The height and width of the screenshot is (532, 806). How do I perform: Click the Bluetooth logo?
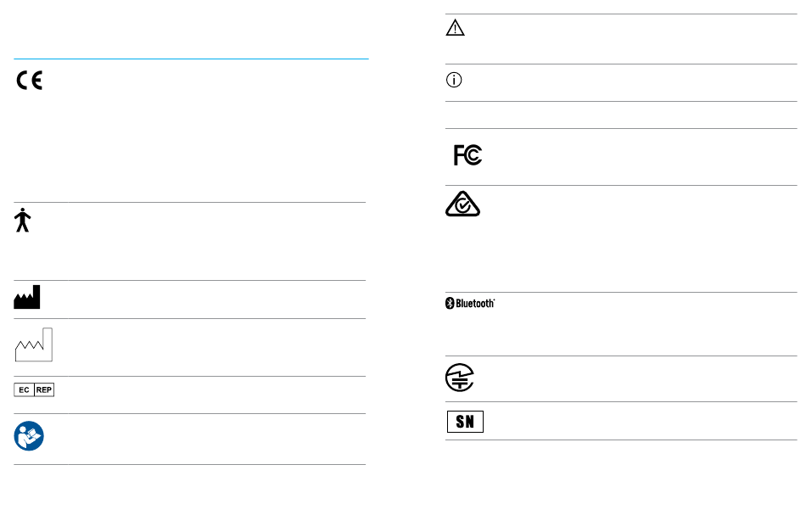470,303
